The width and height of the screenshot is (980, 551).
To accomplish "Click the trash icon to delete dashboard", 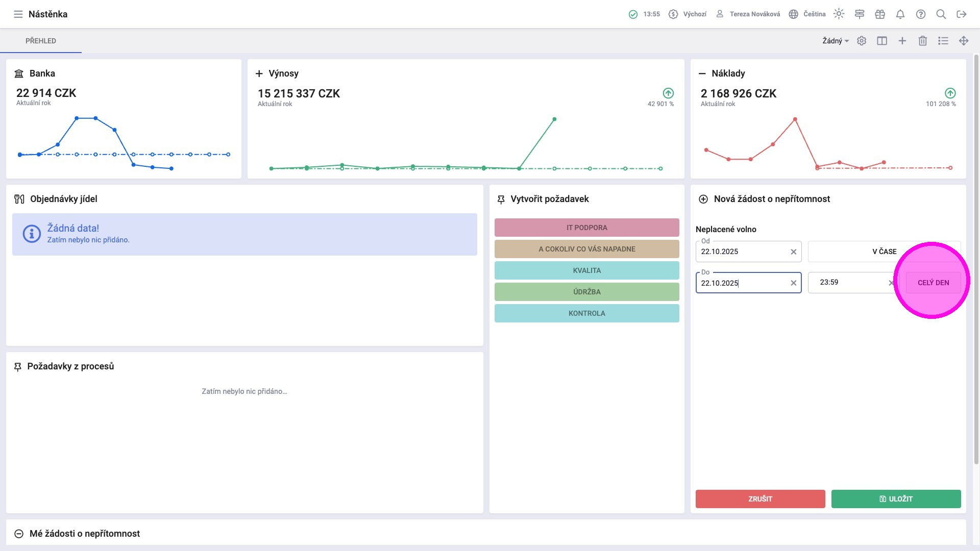I will point(923,41).
